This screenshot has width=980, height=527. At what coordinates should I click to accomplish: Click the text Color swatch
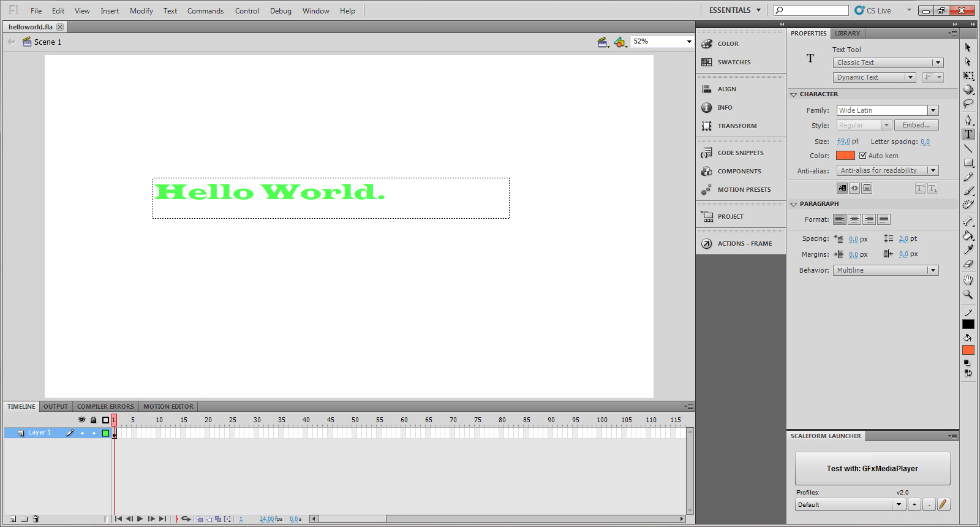pos(845,156)
